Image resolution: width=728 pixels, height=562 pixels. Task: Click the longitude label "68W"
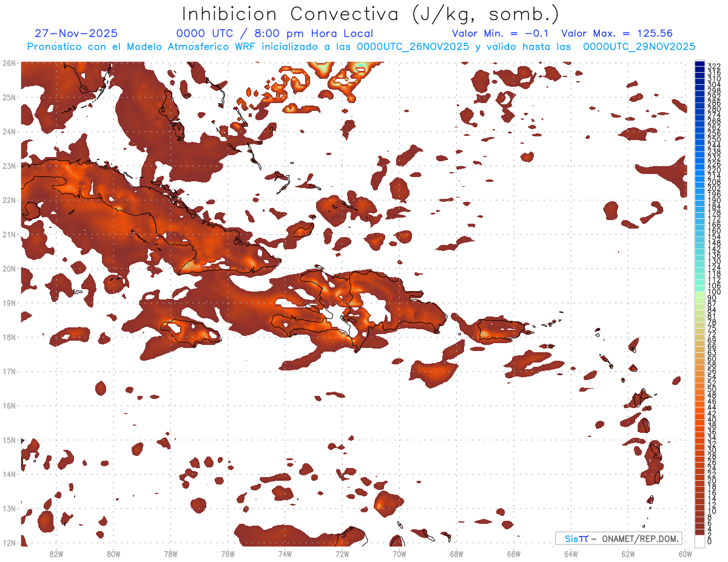(x=457, y=553)
